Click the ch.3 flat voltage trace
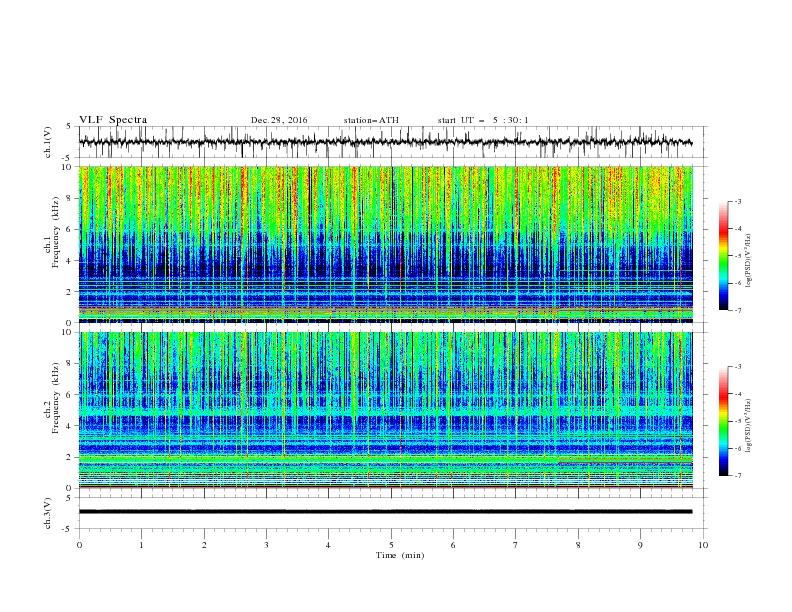 385,512
